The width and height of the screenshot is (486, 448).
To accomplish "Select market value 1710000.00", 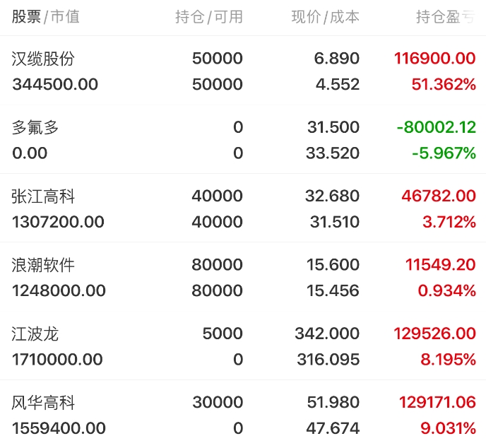I will [x=57, y=360].
